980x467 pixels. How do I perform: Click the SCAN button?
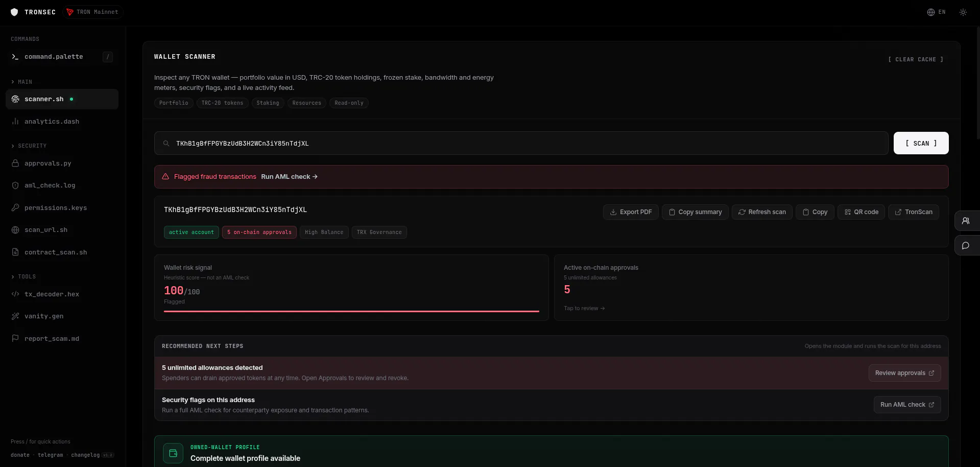[x=921, y=143]
